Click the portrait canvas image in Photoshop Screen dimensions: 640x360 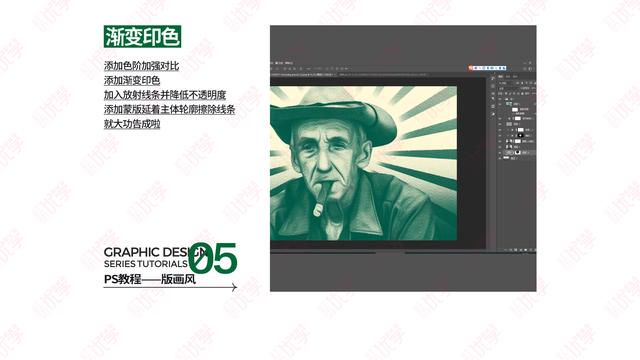pyautogui.click(x=363, y=163)
